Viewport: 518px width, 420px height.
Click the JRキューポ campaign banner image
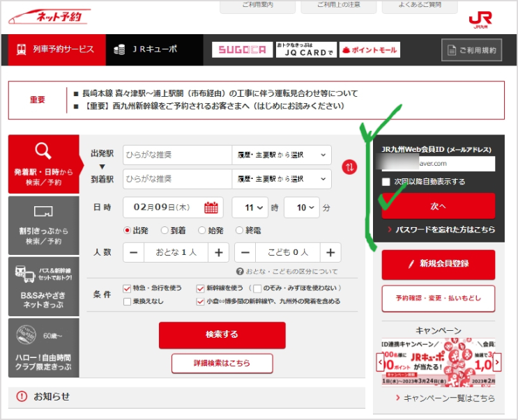point(439,362)
